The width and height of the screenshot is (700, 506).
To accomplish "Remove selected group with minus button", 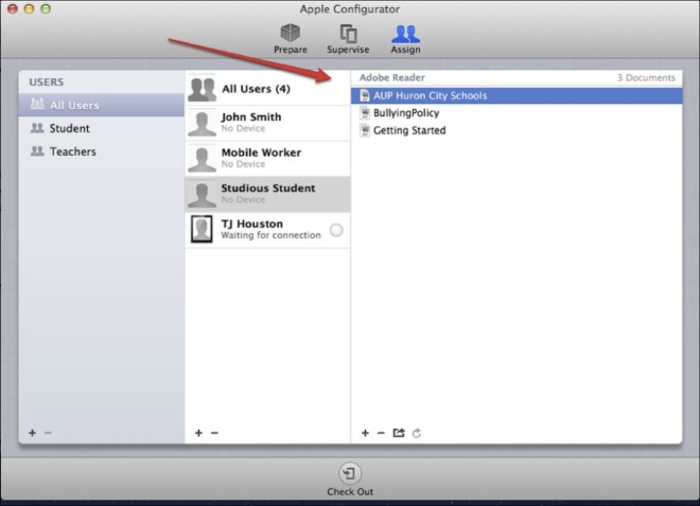I will tap(48, 433).
